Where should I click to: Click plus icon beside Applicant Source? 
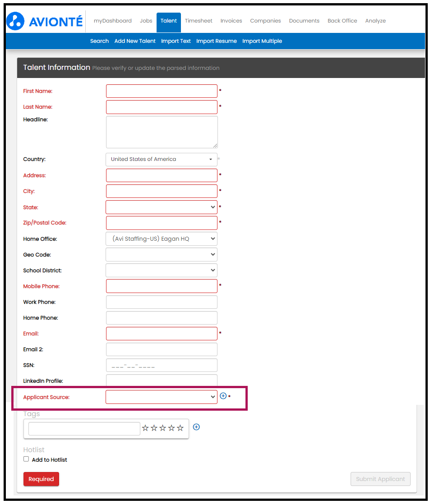pyautogui.click(x=223, y=396)
